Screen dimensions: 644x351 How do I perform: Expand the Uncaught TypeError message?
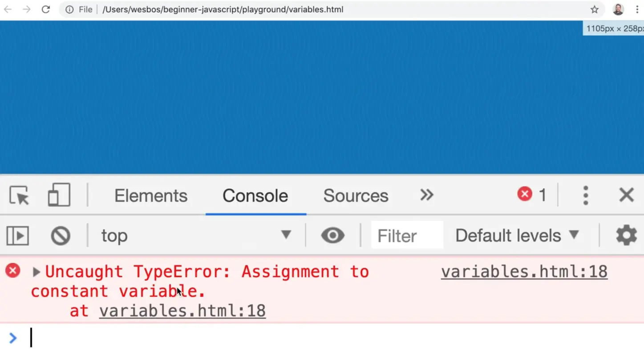click(x=36, y=272)
